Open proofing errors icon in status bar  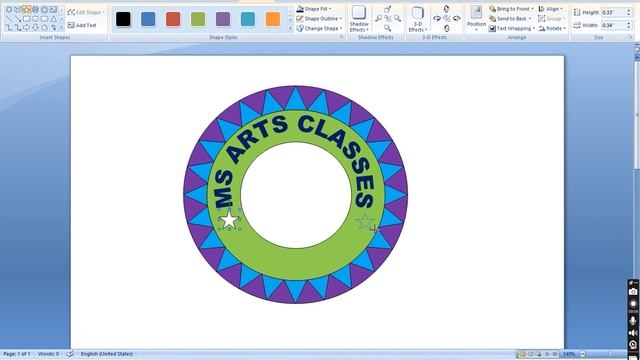point(70,354)
